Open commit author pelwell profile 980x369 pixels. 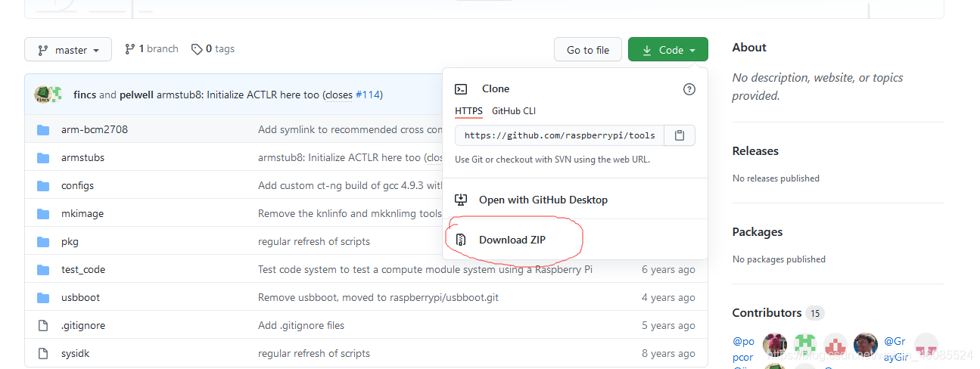coord(136,95)
